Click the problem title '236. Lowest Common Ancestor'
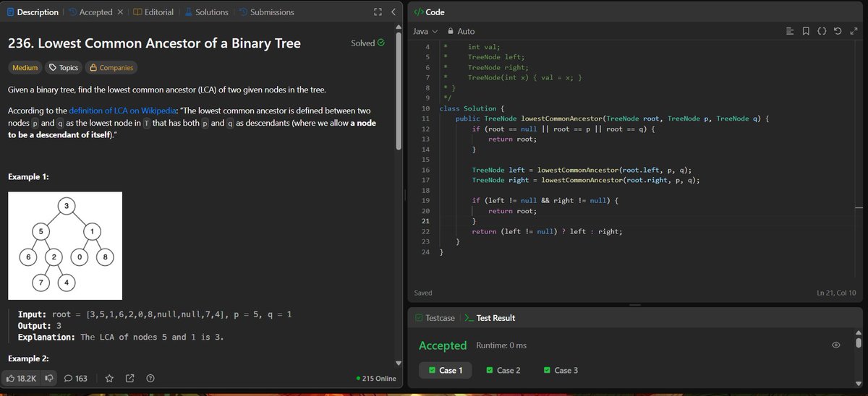Viewport: 868px width, 396px height. point(154,43)
